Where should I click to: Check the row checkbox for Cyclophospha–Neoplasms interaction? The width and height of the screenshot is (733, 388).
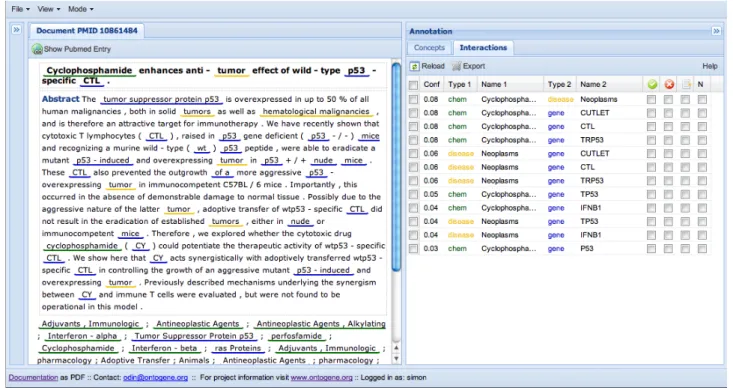pyautogui.click(x=413, y=100)
